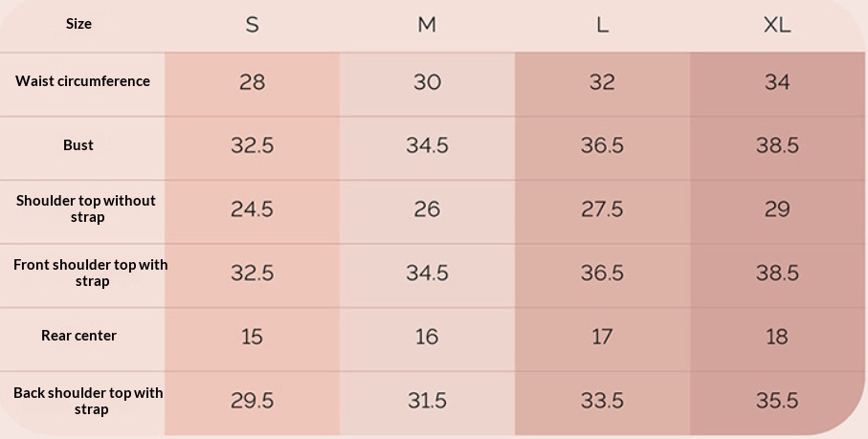
Task: Select the Bust row label
Action: 78,145
